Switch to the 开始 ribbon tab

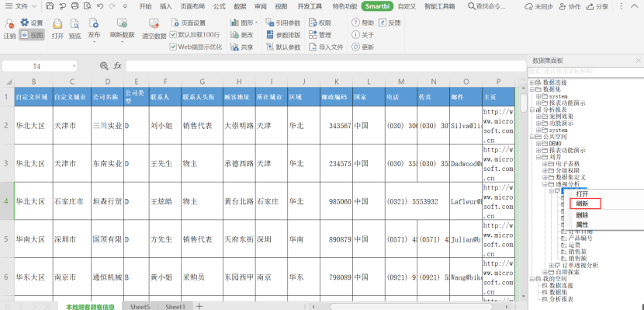[145, 6]
